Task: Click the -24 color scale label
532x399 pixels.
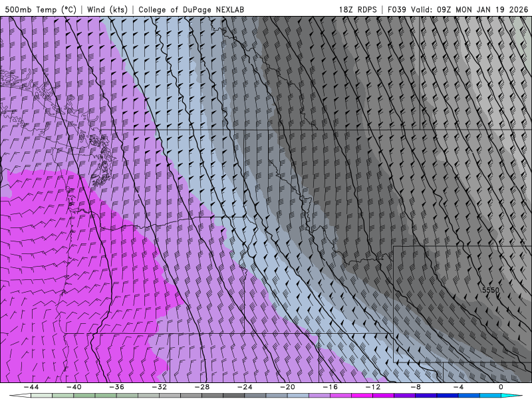Action: tap(245, 387)
